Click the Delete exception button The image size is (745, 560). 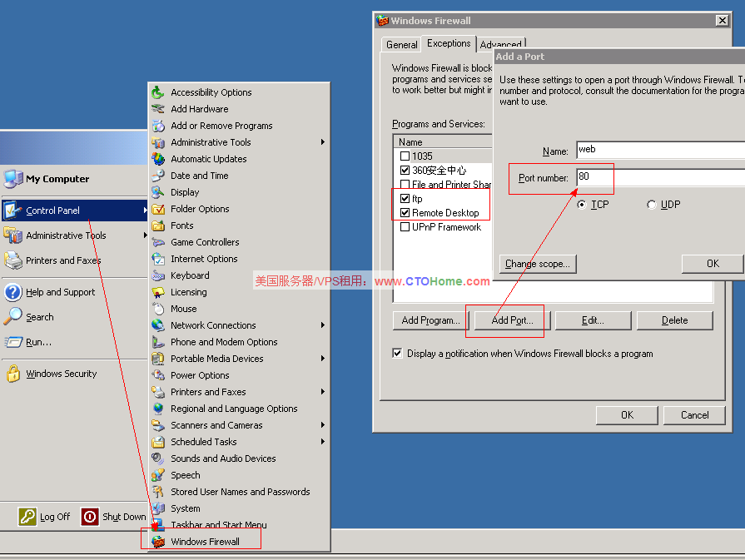[x=675, y=320]
